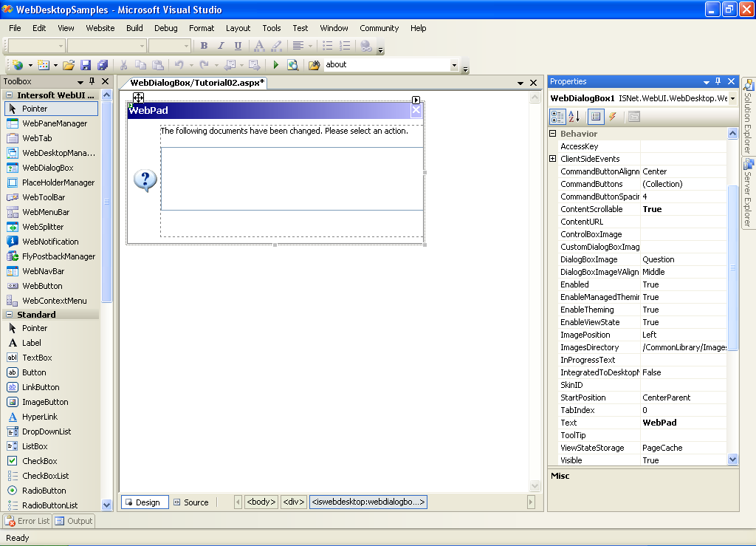Image resolution: width=756 pixels, height=546 pixels.
Task: Open the Debug menu
Action: point(165,28)
